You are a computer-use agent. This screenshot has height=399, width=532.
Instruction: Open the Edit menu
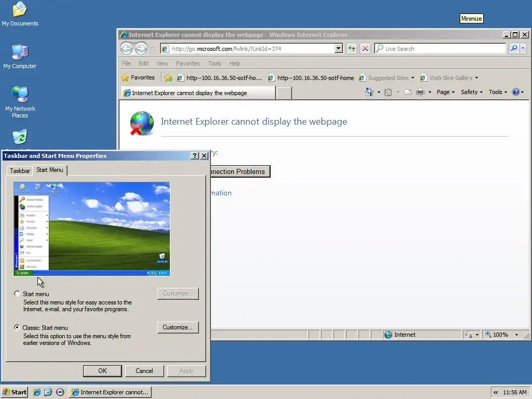(x=143, y=63)
